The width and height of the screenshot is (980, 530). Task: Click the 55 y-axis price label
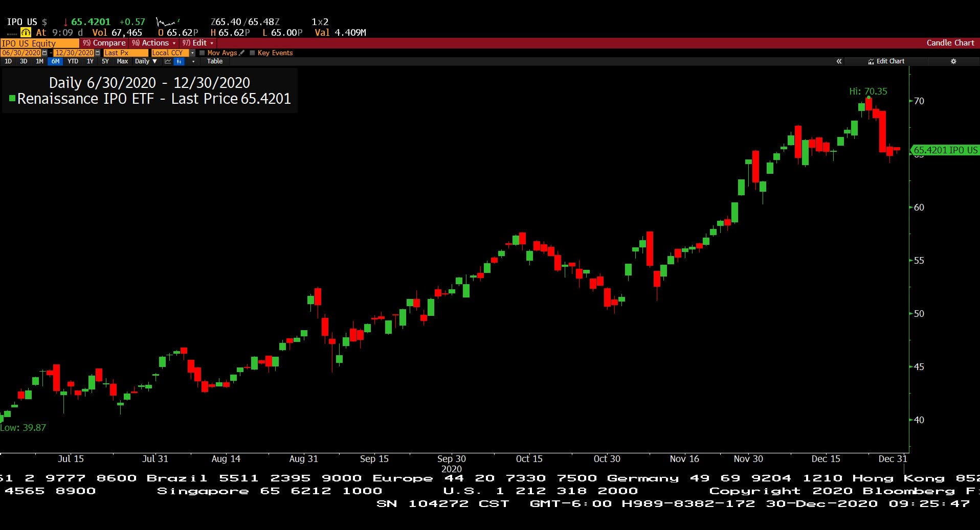tap(919, 261)
